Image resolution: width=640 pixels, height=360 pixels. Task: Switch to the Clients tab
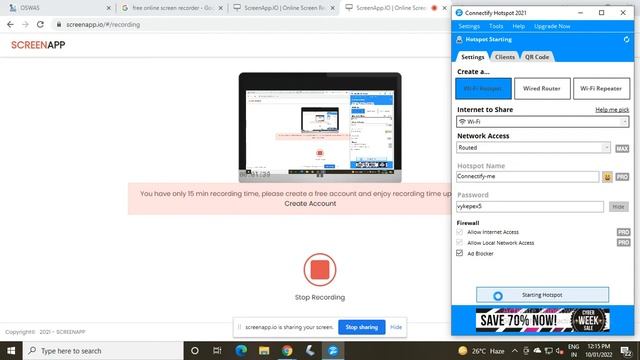click(504, 57)
